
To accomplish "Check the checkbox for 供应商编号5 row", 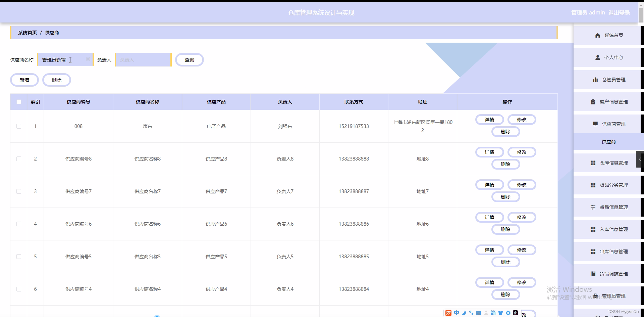I will (x=18, y=257).
